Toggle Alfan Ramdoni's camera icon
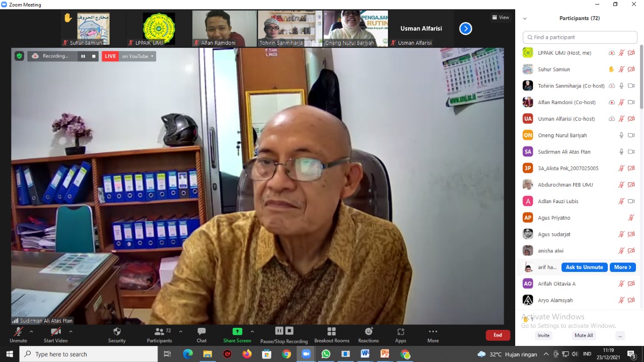 tap(631, 102)
